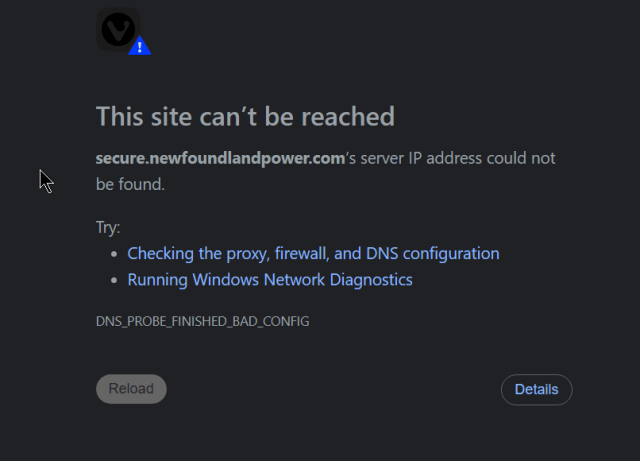Select the DNS_PROBE_FINISHED_BAD_CONFIG error code
The width and height of the screenshot is (640, 461).
click(x=202, y=321)
